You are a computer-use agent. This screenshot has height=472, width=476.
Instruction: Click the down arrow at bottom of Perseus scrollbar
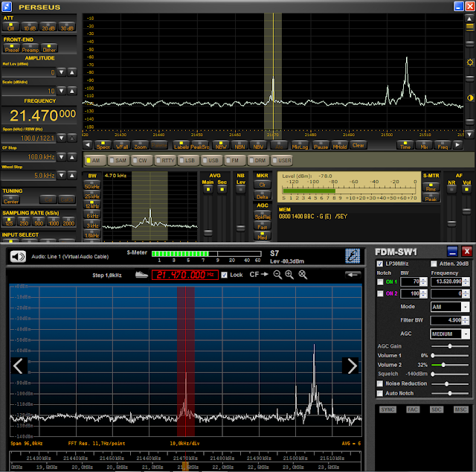tap(469, 134)
